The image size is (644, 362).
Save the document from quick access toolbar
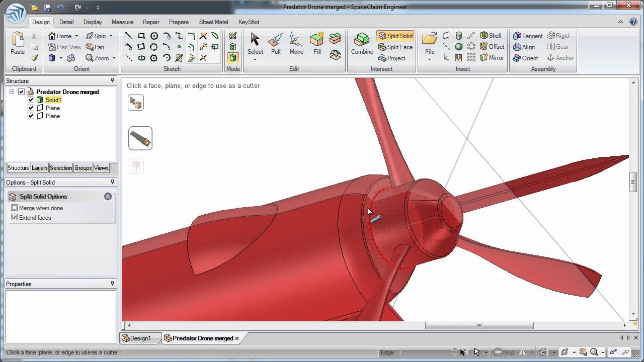coord(48,8)
